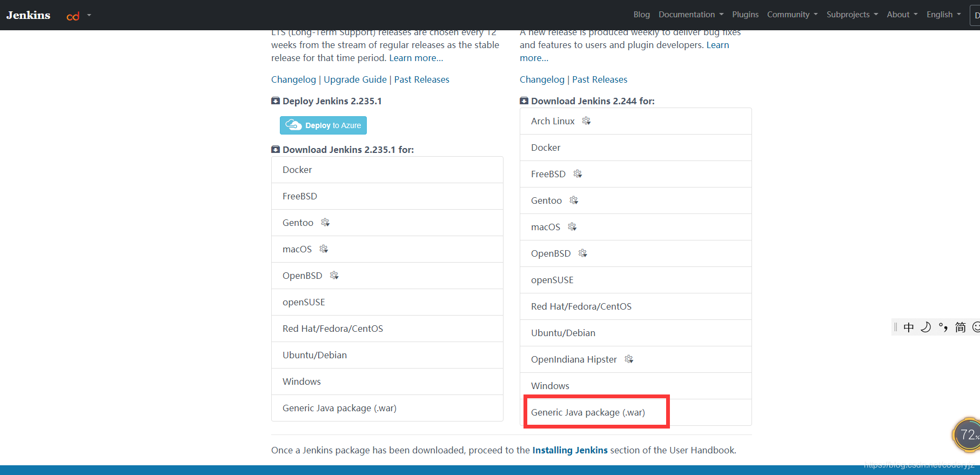Screen dimensions: 980x475
Task: Download LTS Generic Java package (.war)
Action: [387, 408]
